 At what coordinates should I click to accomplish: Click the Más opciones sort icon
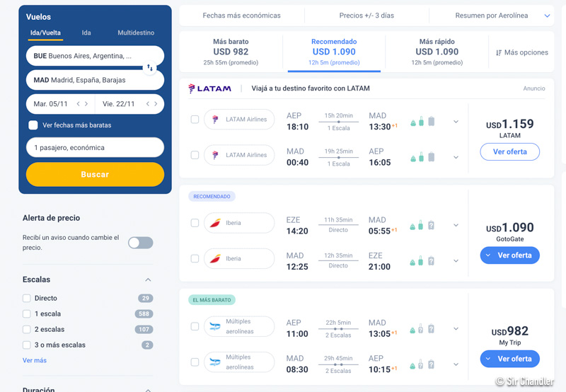tap(499, 52)
